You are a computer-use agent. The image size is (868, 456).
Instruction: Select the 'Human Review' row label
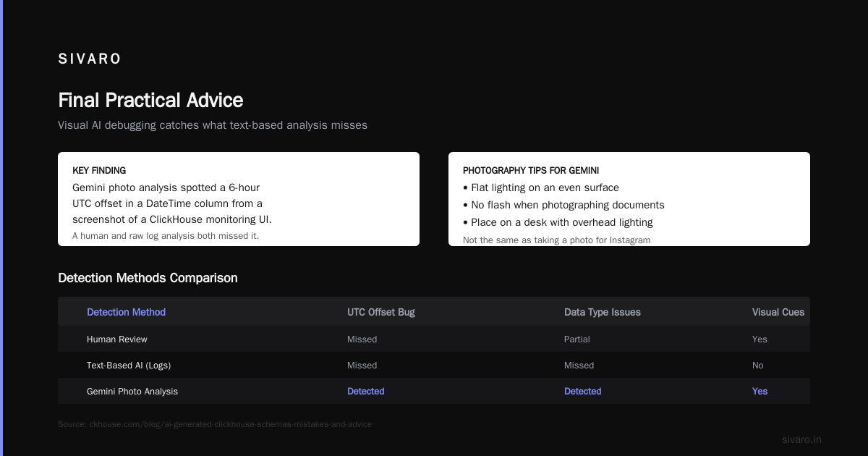[117, 339]
